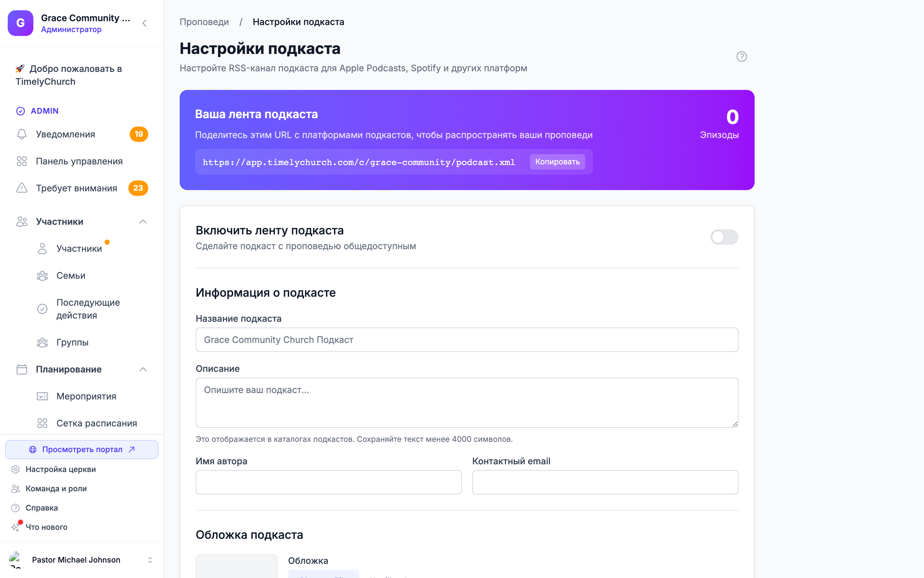The image size is (924, 578).
Task: Click the Копировать button
Action: [558, 162]
